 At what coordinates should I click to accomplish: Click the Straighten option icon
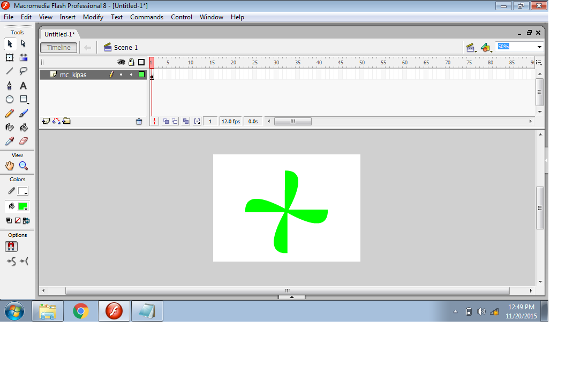(24, 261)
